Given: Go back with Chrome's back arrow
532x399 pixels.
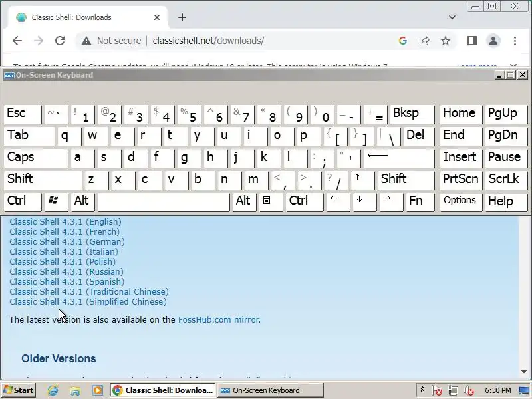Looking at the screenshot, I should [17, 41].
